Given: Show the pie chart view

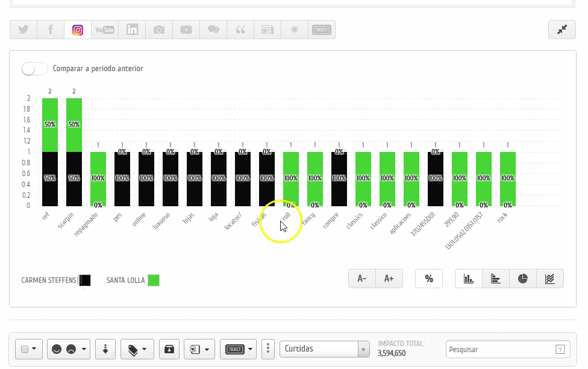Looking at the screenshot, I should [x=522, y=279].
